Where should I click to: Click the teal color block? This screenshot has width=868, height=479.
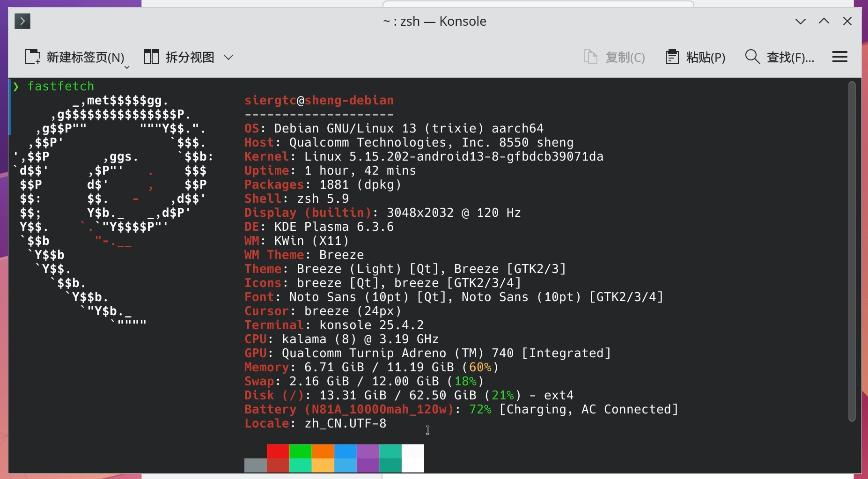390,451
